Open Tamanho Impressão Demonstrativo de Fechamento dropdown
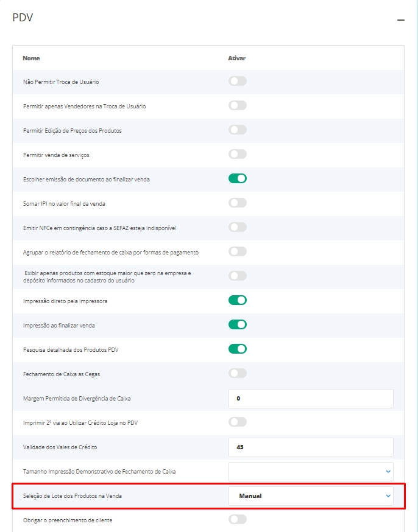 click(x=311, y=471)
